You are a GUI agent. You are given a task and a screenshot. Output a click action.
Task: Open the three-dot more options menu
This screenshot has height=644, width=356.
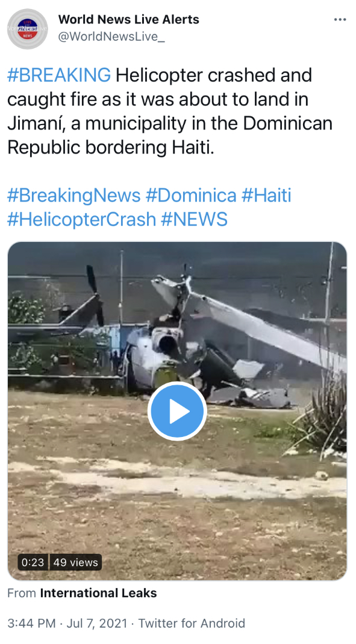(x=340, y=20)
